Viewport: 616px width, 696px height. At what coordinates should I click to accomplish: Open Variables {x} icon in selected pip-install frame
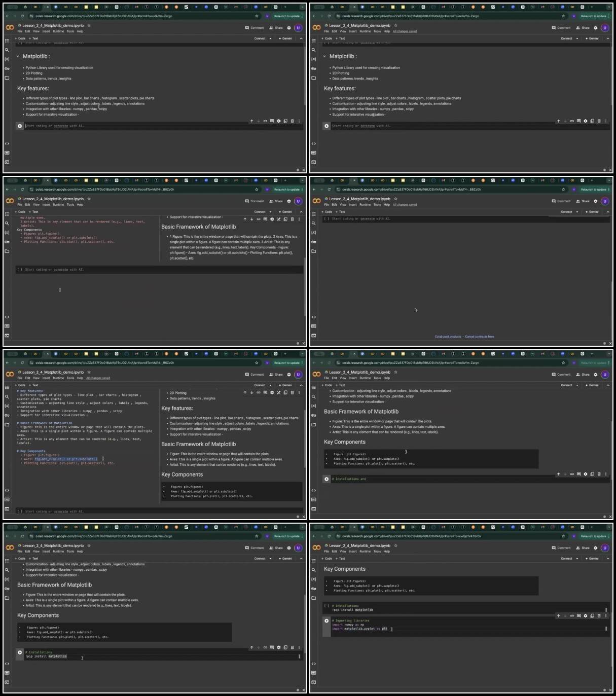tap(7, 579)
